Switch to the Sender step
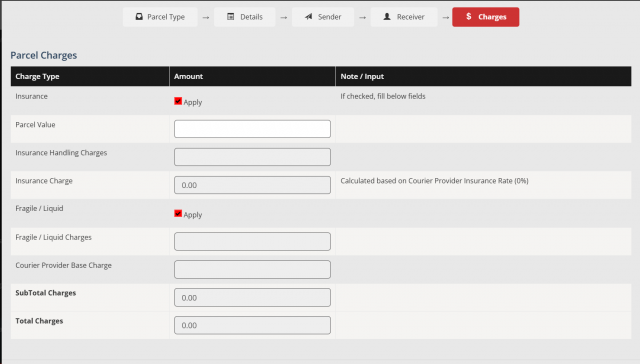640x364 pixels. pyautogui.click(x=323, y=17)
